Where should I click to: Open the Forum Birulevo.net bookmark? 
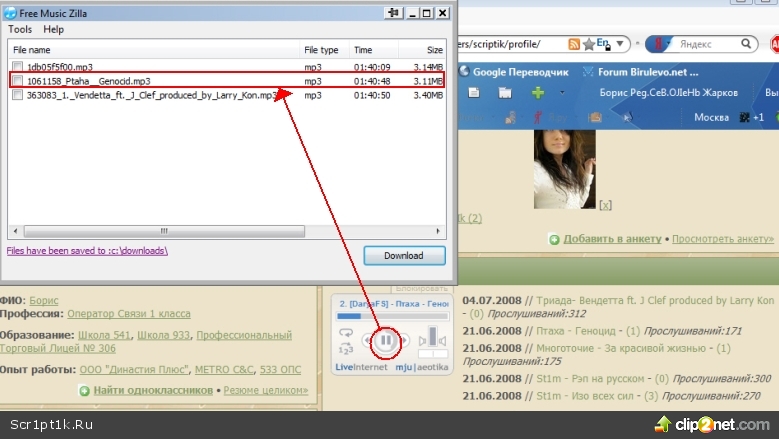[x=640, y=72]
